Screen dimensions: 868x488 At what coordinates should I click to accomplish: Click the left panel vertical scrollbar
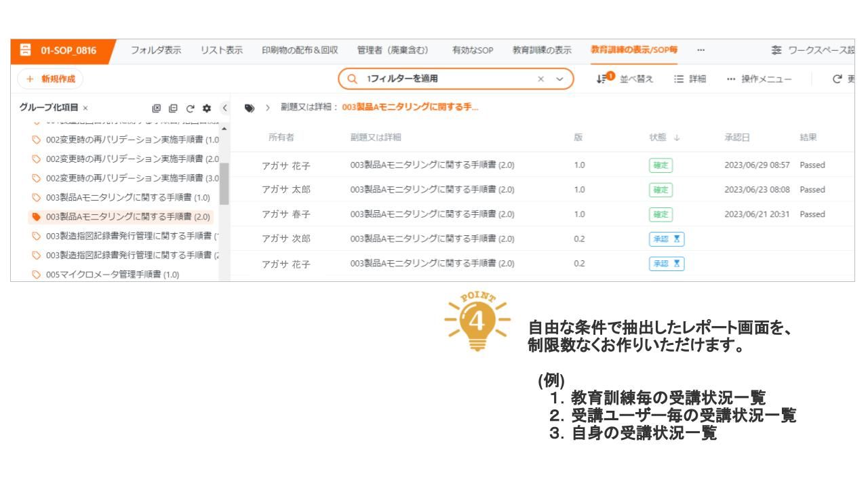[x=224, y=183]
